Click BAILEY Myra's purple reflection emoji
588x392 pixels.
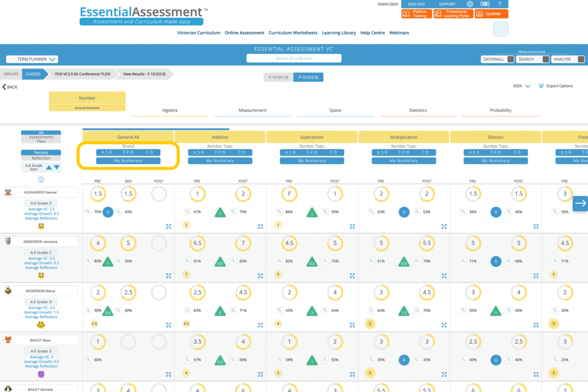pos(41,374)
